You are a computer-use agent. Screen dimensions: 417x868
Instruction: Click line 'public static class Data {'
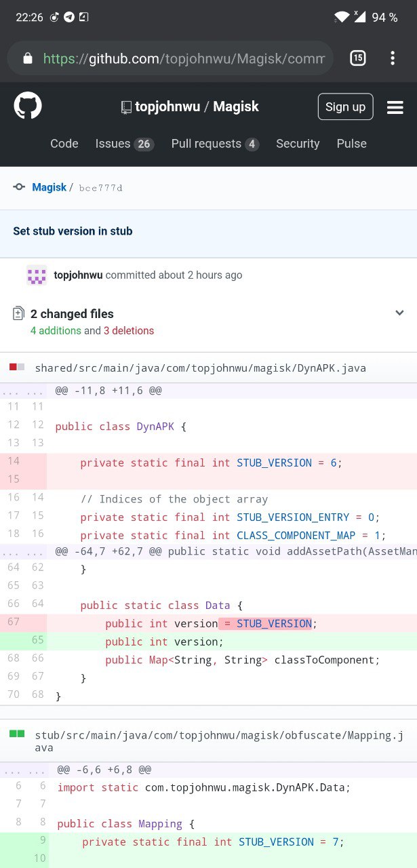pyautogui.click(x=161, y=606)
